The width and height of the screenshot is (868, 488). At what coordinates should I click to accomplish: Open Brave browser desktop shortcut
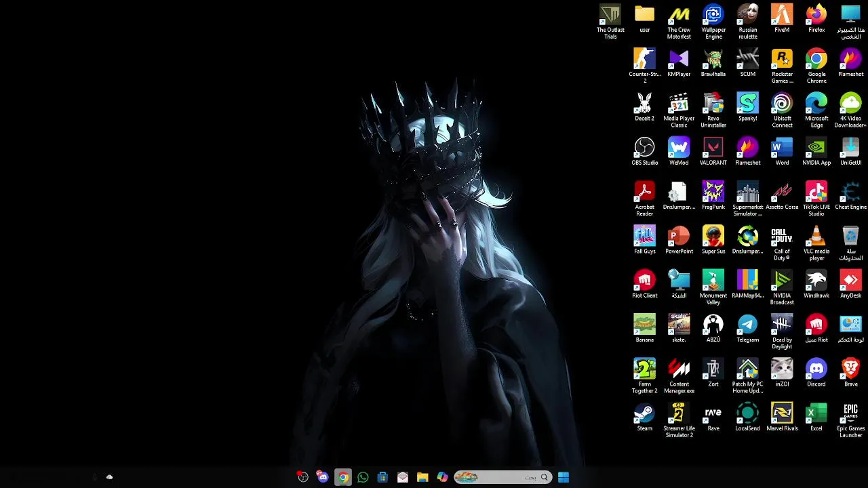click(850, 372)
